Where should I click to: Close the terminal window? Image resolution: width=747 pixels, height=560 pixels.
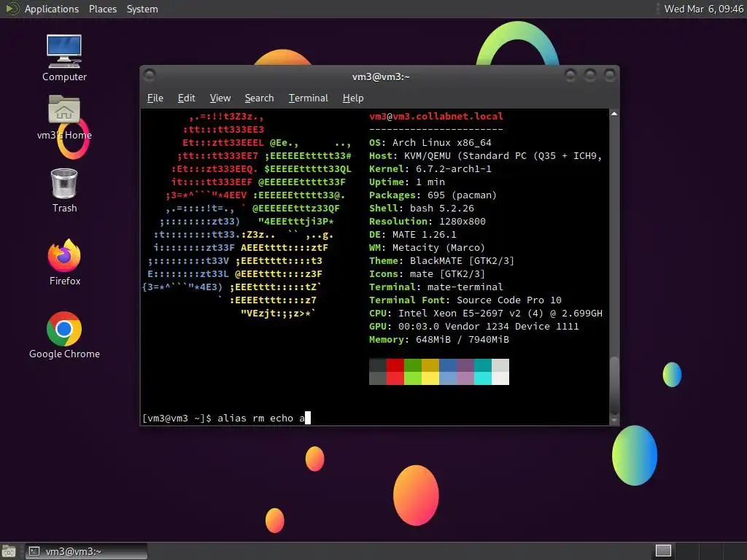point(609,75)
